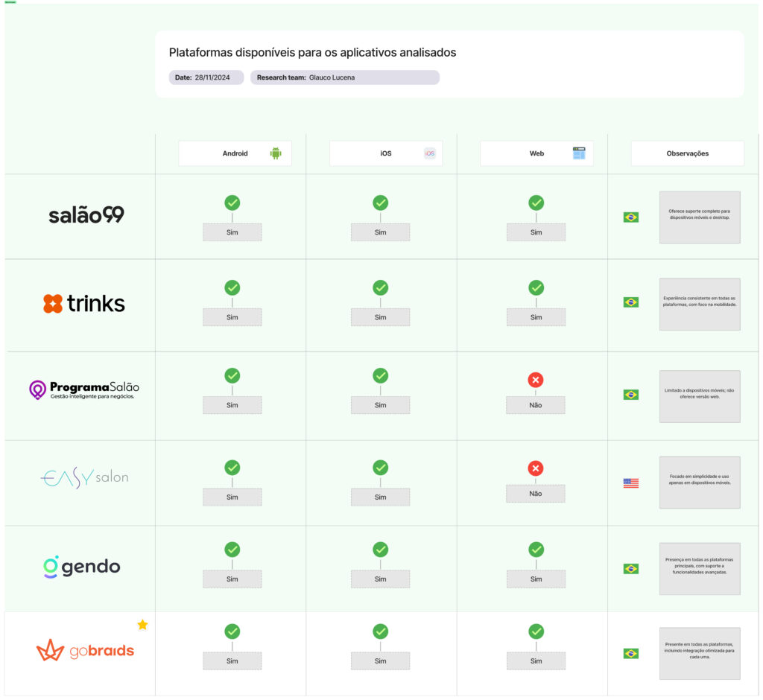Screen dimensions: 763x700
Task: Click the Sim label for gobraids iOS
Action: (381, 661)
